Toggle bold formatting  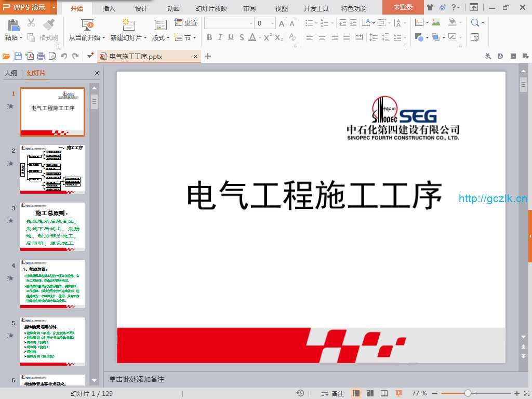tap(209, 37)
